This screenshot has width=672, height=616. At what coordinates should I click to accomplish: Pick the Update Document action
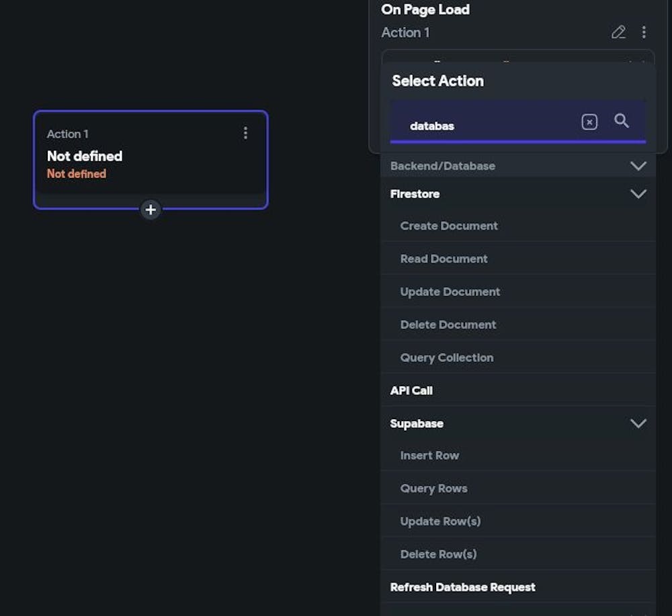[x=450, y=292]
